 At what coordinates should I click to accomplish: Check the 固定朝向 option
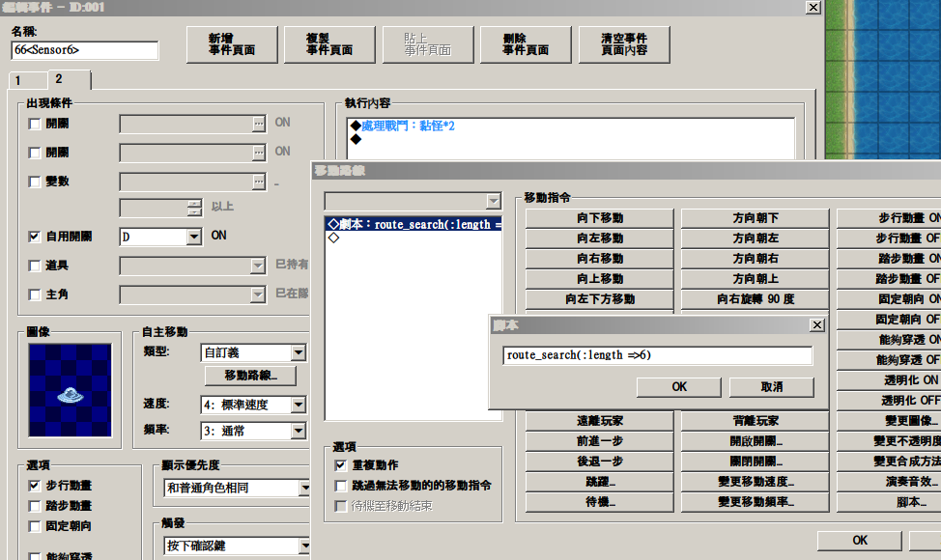click(x=34, y=526)
